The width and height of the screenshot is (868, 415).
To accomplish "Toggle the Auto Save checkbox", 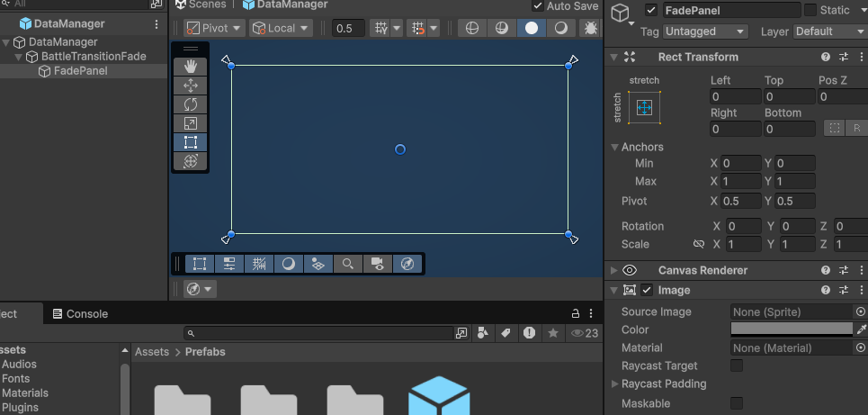I will (539, 6).
